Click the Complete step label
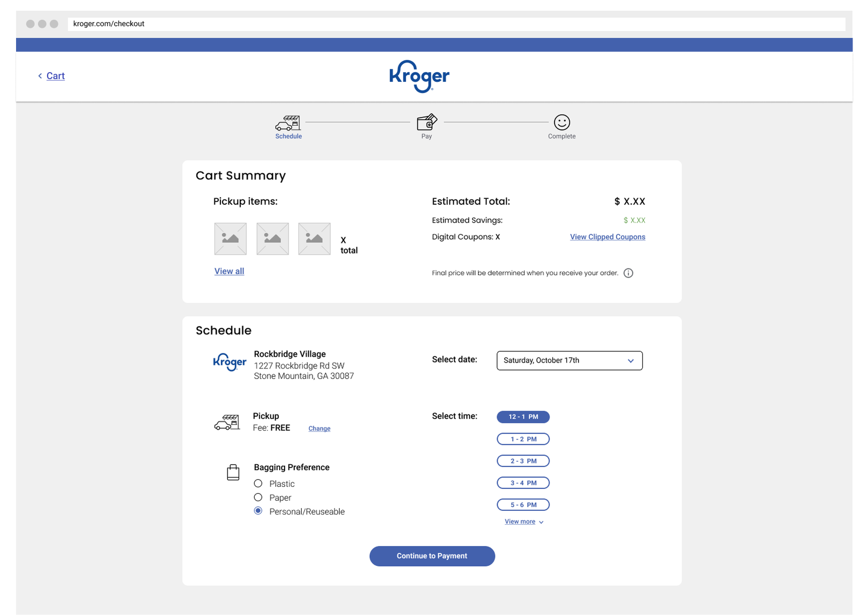Viewport: 868px width, 615px height. [x=562, y=136]
